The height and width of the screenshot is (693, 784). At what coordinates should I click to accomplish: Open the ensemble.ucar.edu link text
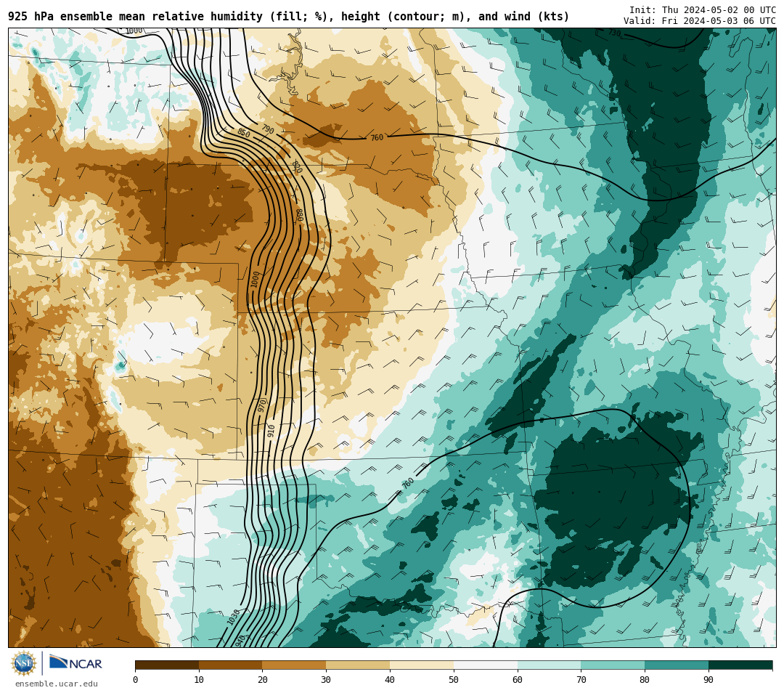[57, 684]
